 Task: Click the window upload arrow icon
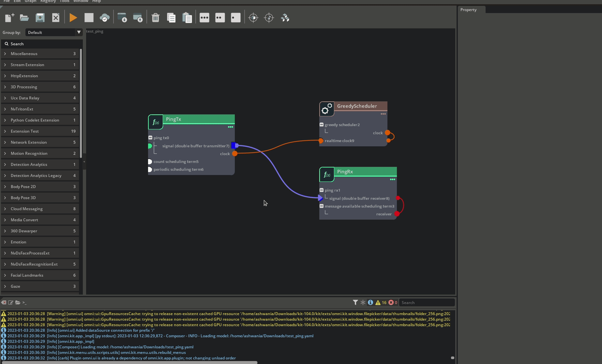point(138,18)
